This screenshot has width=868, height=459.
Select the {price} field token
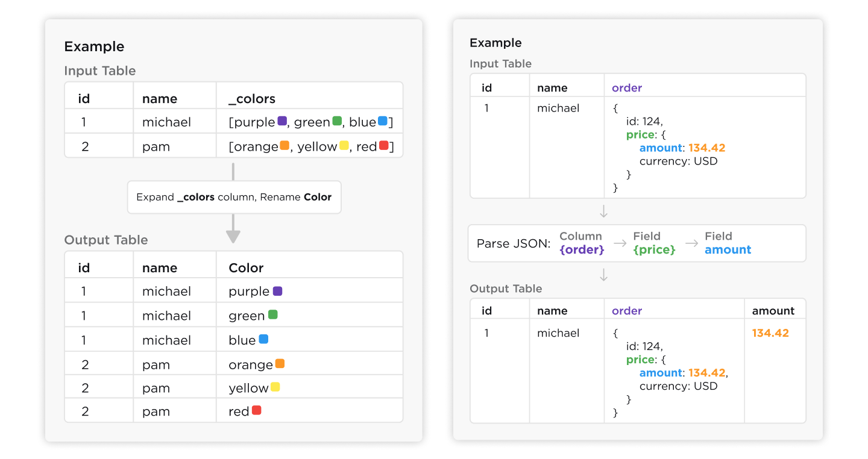tap(654, 249)
